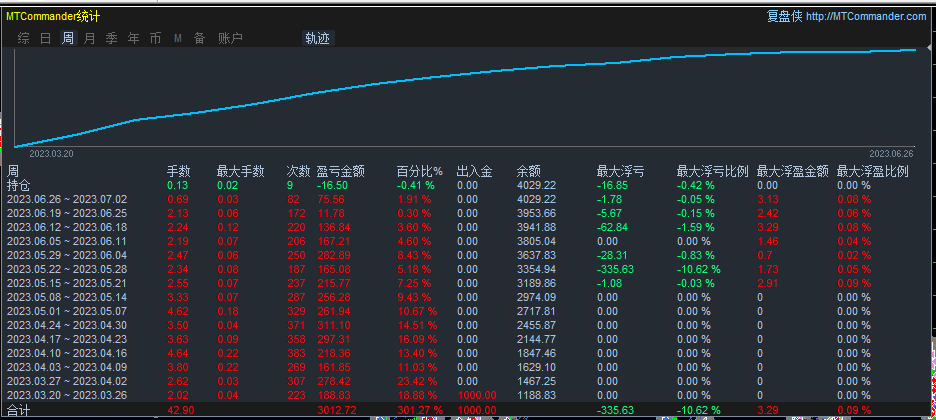Click the trade count 383
The width and height of the screenshot is (936, 420).
295,353
